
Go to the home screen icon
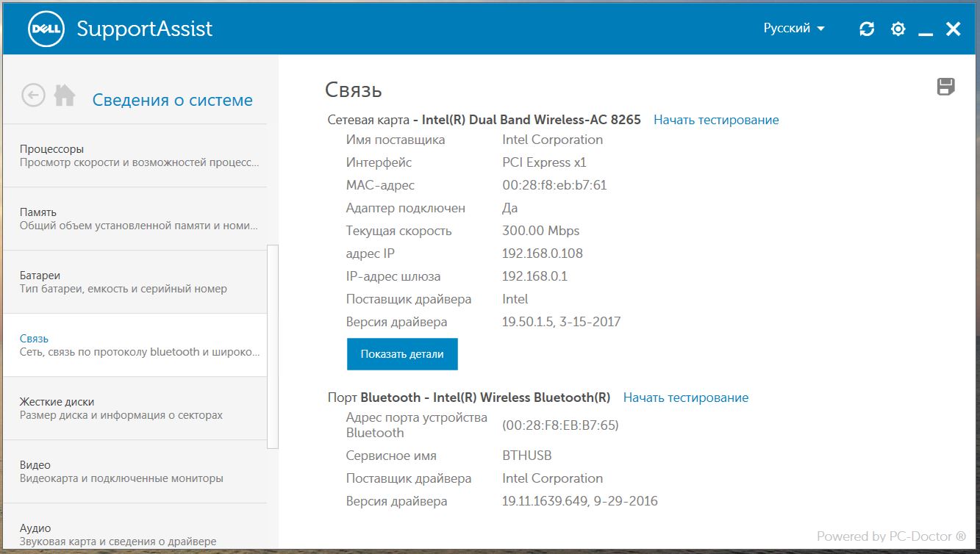[x=65, y=95]
